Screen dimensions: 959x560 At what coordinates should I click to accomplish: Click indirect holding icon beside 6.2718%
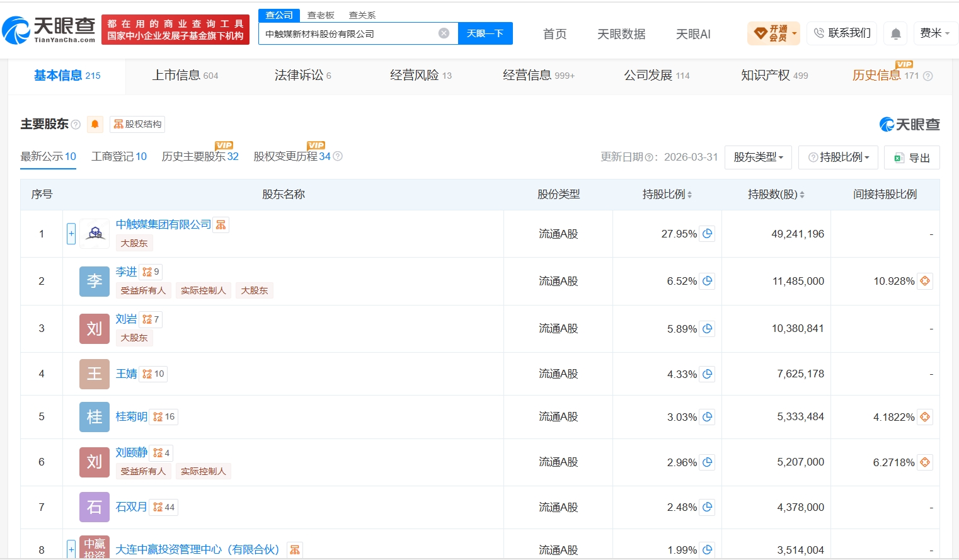click(925, 462)
